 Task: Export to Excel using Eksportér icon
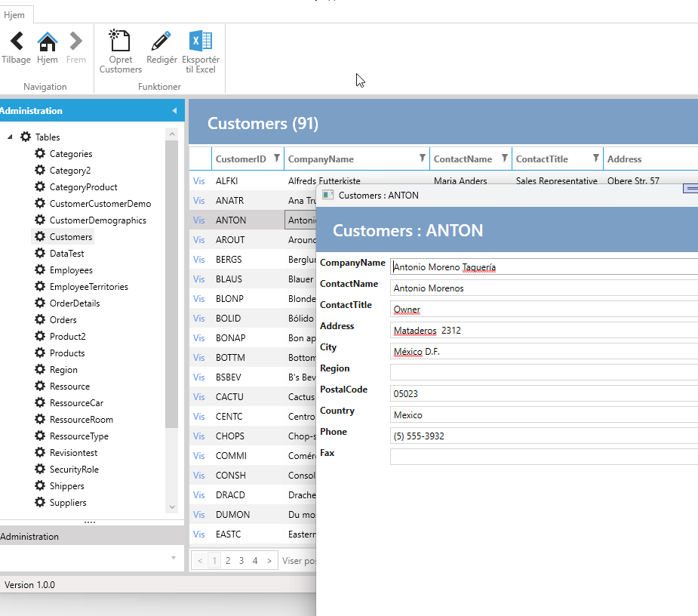point(201,41)
